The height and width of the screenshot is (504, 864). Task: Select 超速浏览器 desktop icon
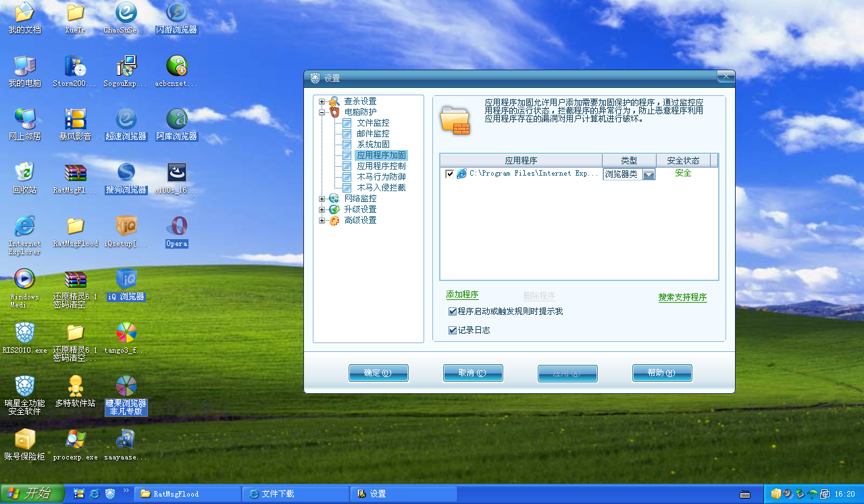(x=126, y=124)
